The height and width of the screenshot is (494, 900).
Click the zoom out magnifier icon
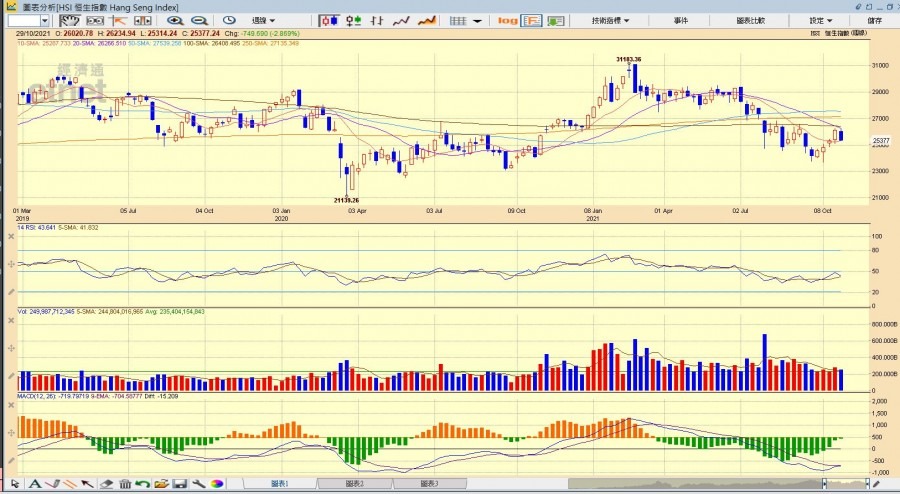[x=200, y=20]
